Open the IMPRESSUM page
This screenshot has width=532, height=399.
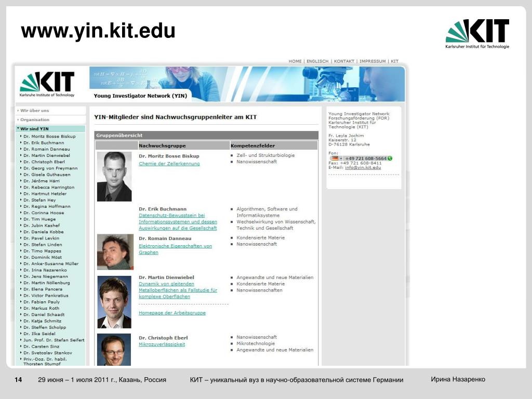pyautogui.click(x=372, y=61)
